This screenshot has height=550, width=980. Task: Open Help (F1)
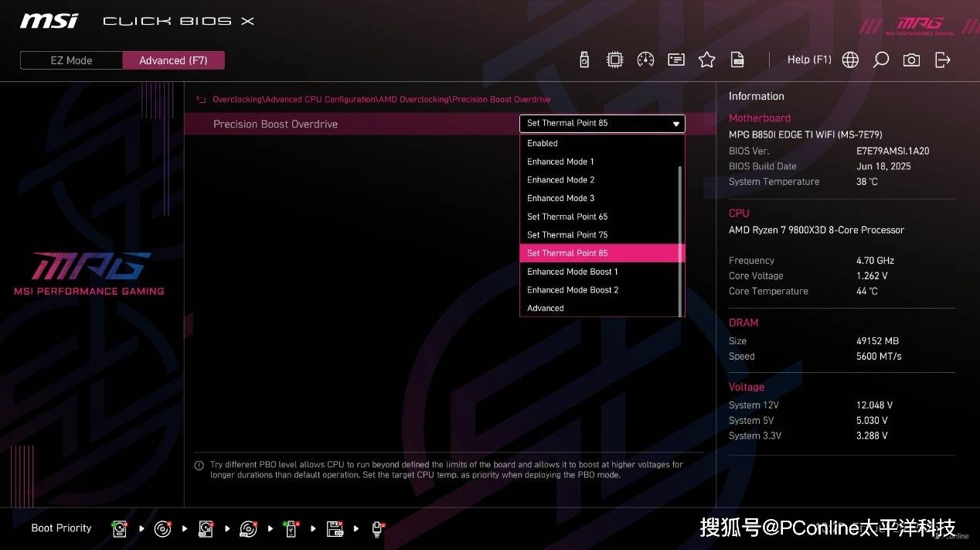[x=809, y=60]
